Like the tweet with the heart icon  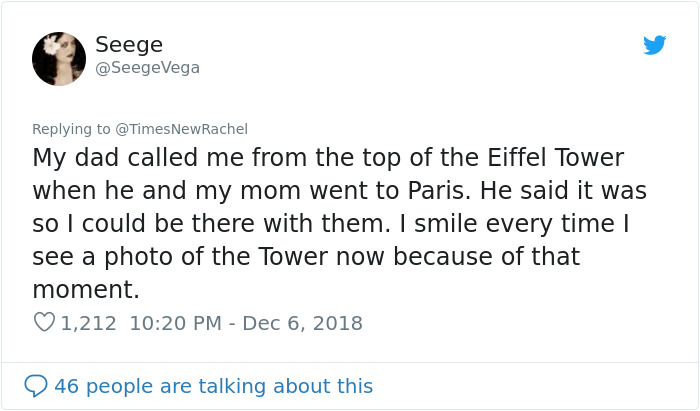[44, 323]
